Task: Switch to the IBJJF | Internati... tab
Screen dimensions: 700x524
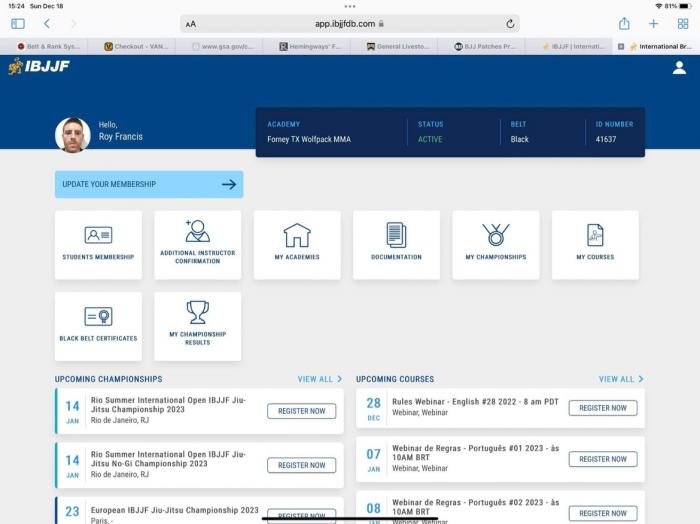Action: (574, 46)
